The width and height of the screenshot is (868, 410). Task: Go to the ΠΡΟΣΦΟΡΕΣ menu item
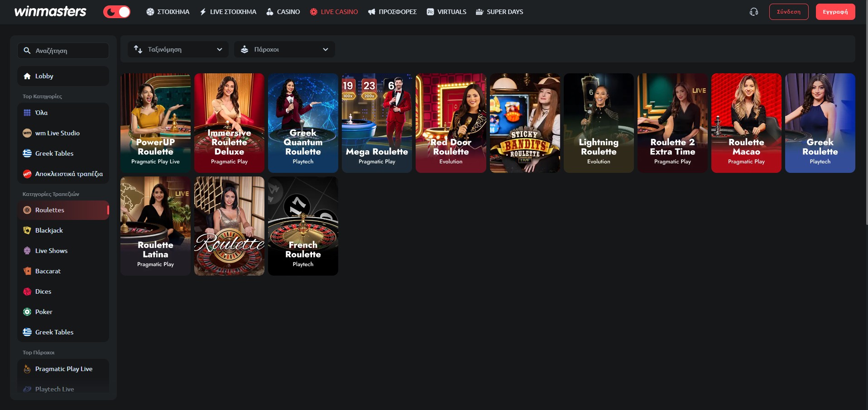392,12
